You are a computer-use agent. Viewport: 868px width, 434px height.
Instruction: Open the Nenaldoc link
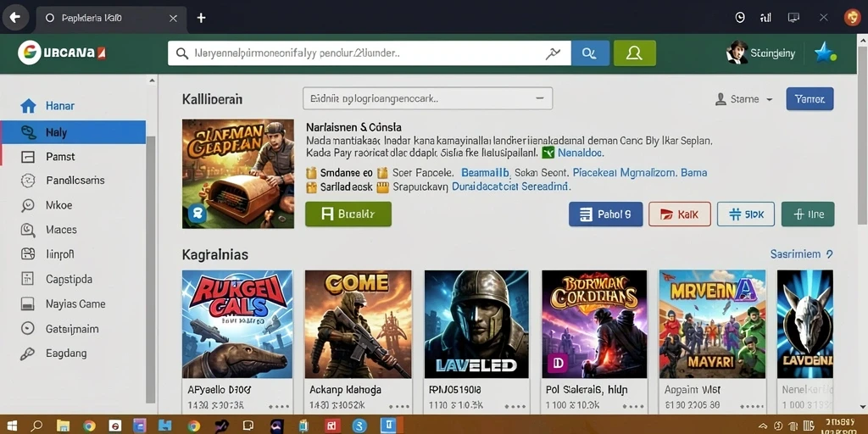(580, 153)
